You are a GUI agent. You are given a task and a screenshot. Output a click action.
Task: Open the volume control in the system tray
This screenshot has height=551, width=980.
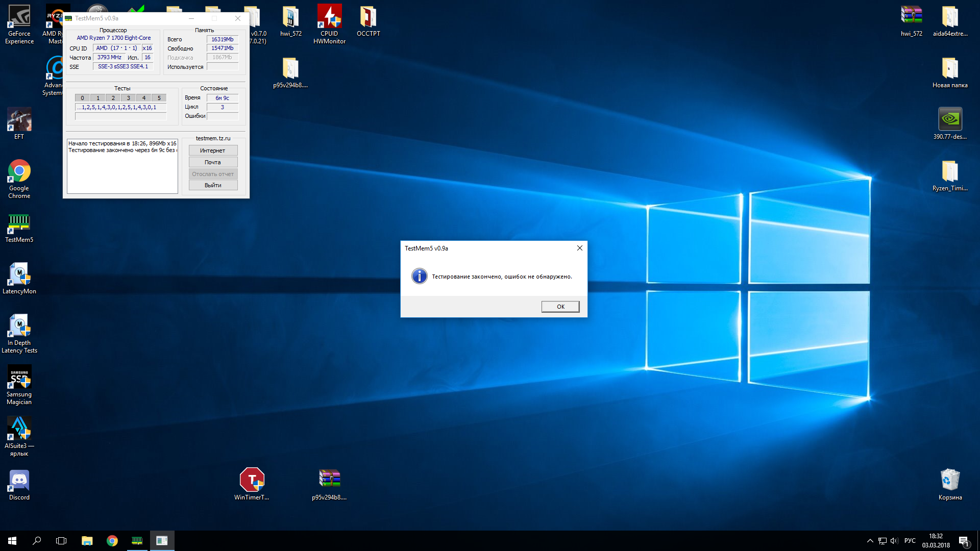click(x=894, y=541)
